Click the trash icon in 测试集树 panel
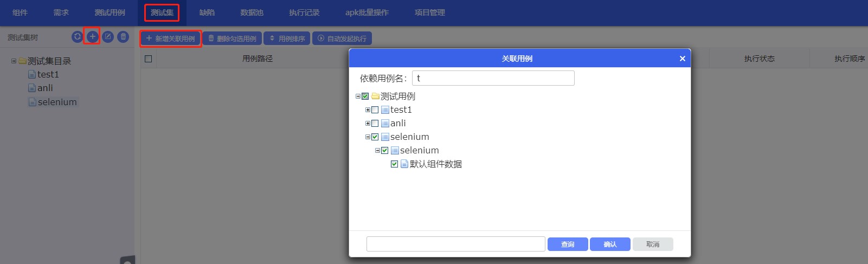 [123, 37]
